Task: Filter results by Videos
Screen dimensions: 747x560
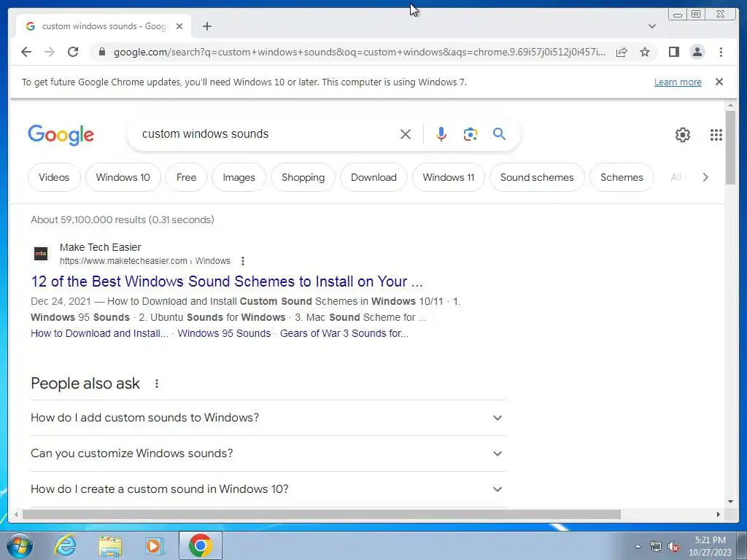Action: (54, 177)
